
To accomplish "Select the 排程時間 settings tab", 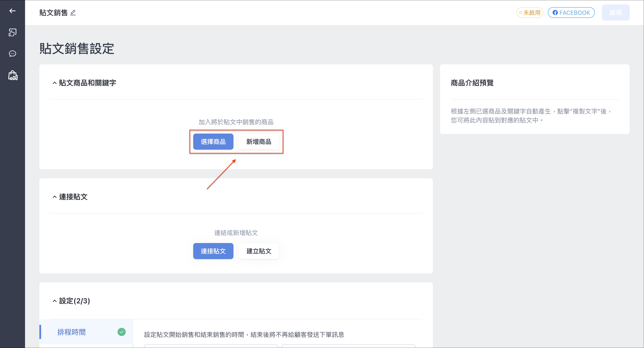I will point(86,332).
